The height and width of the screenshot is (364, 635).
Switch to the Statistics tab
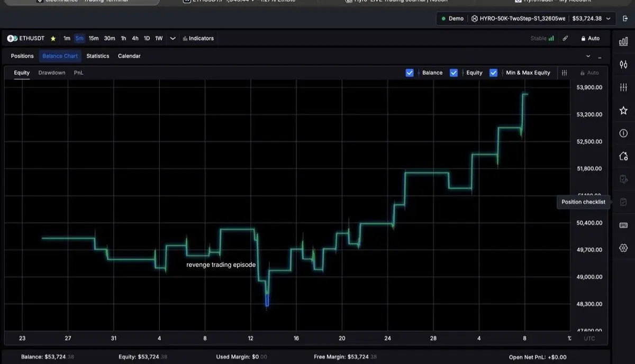98,56
